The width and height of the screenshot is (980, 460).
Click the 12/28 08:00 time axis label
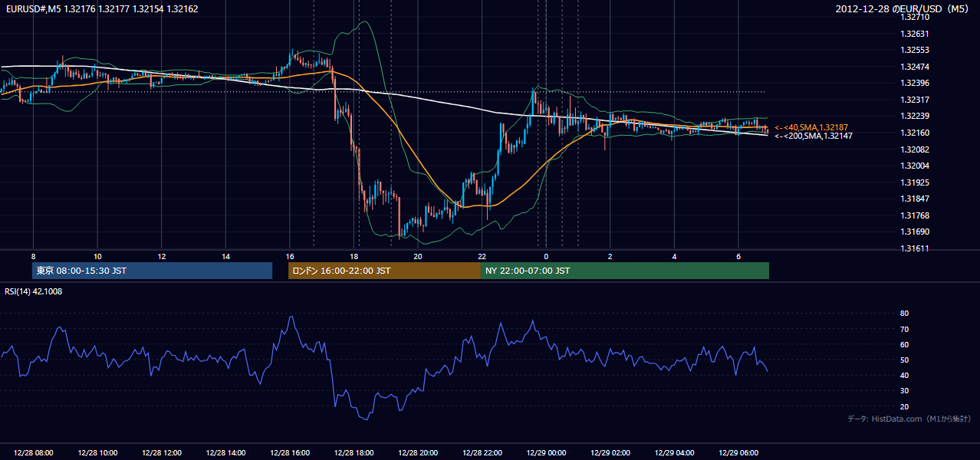(34, 453)
